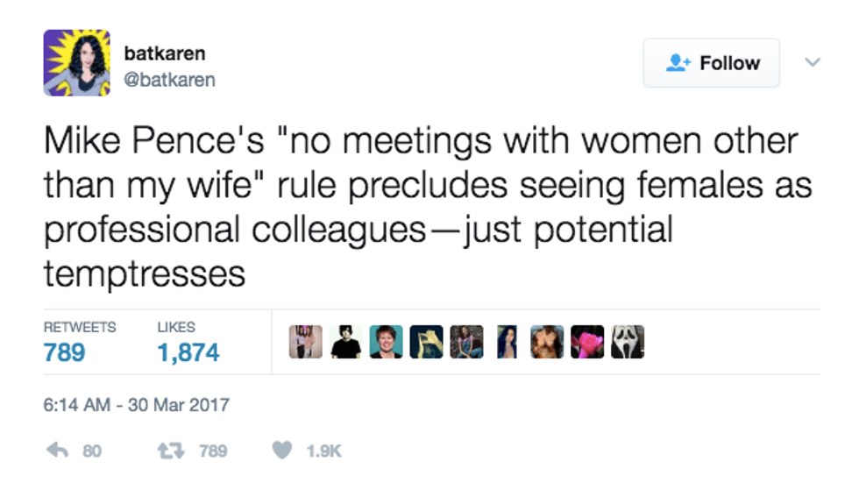Open the Ghostface mask avatar profile
Image resolution: width=859 pixels, height=504 pixels.
coord(629,342)
